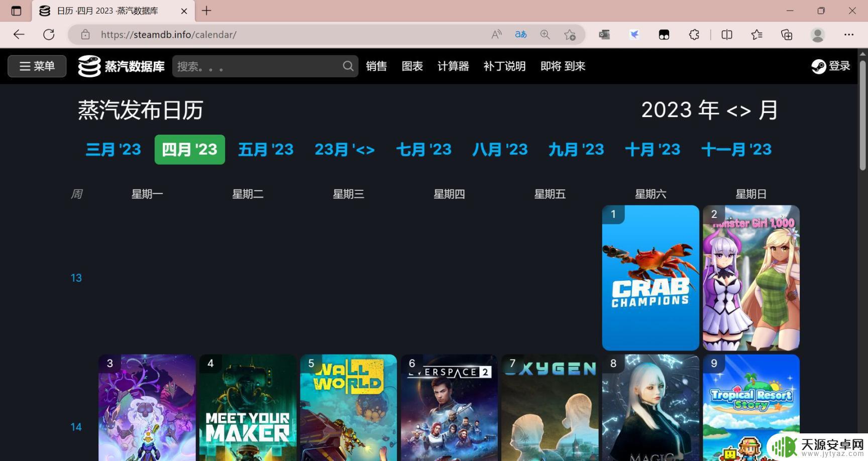868x461 pixels.
Task: Switch to 五月 '23 month
Action: pyautogui.click(x=266, y=150)
